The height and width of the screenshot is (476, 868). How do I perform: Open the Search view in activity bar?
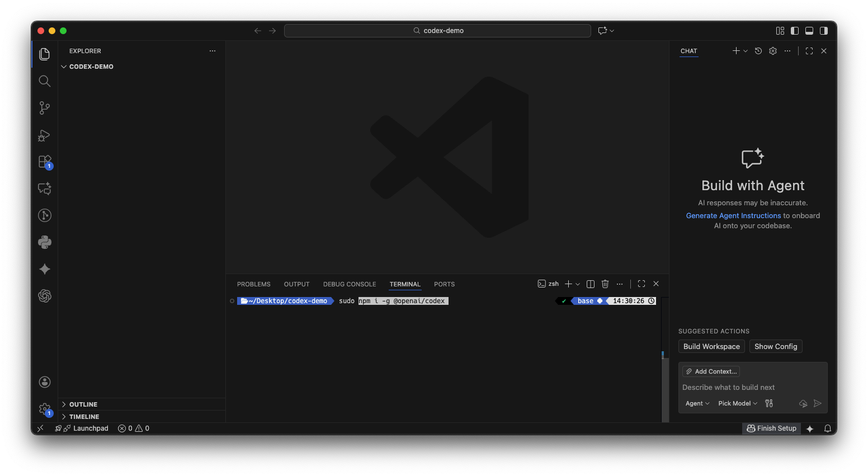click(x=45, y=81)
